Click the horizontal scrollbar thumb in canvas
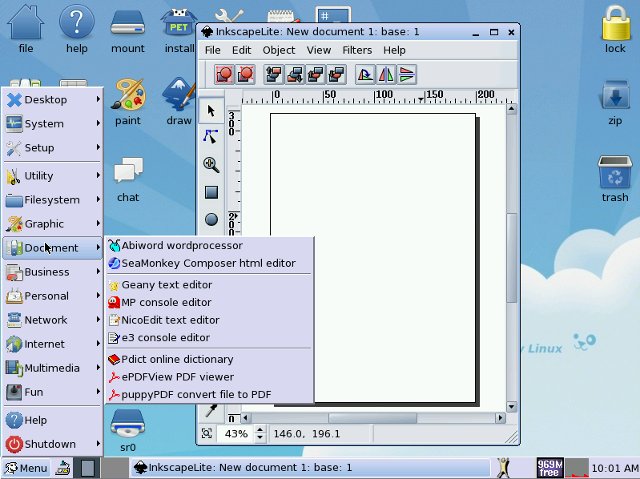Viewport: 640px width, 479px height. (x=373, y=418)
